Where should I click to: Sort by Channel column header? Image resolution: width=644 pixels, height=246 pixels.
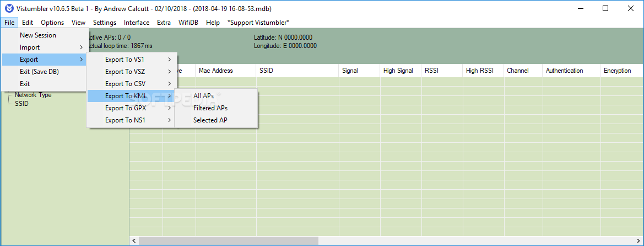[523, 71]
